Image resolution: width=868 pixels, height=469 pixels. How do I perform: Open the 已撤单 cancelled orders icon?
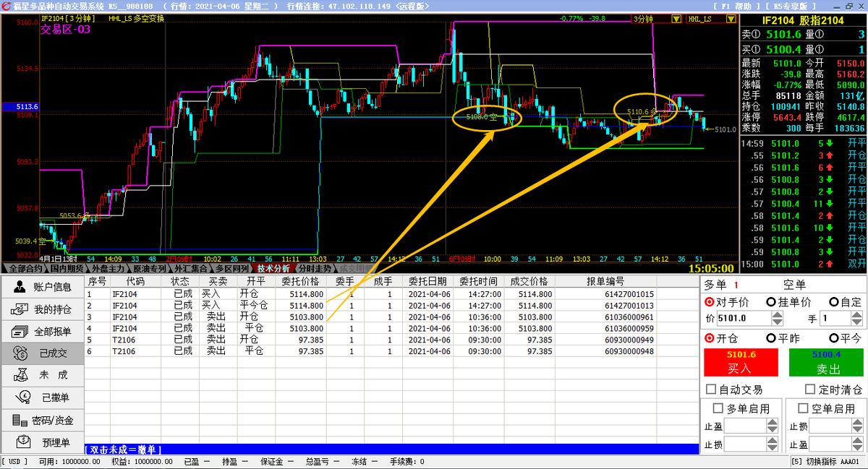[x=24, y=397]
